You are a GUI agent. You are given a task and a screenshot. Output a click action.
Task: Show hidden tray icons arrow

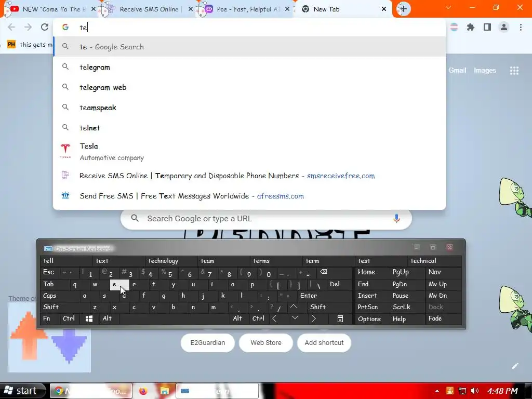tap(437, 391)
